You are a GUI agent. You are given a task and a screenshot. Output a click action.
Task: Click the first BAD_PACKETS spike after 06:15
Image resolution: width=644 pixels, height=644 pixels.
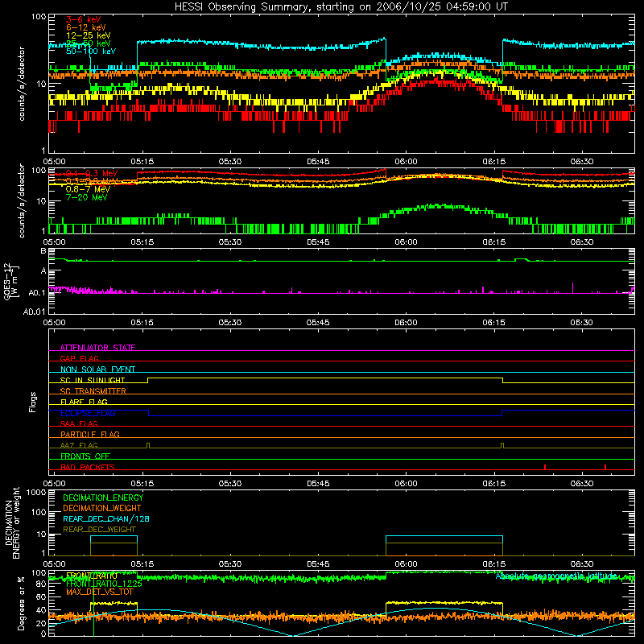[x=545, y=467]
